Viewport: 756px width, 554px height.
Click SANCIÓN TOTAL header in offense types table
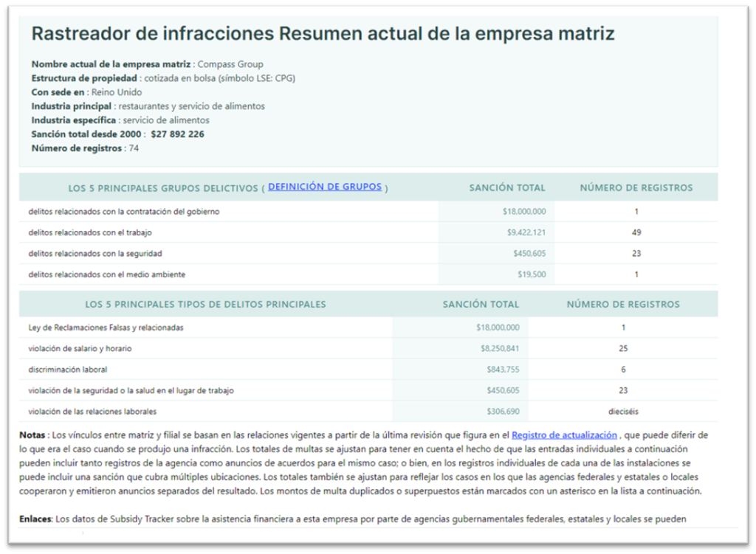pyautogui.click(x=481, y=305)
